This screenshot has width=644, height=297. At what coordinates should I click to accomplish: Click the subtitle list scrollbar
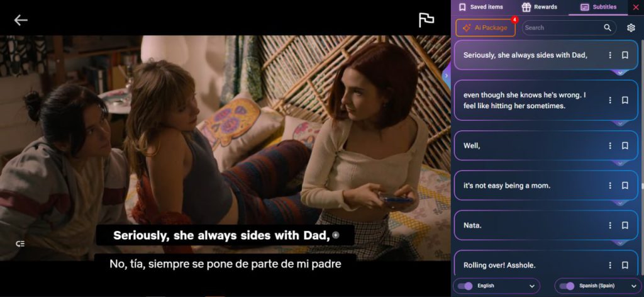click(641, 158)
